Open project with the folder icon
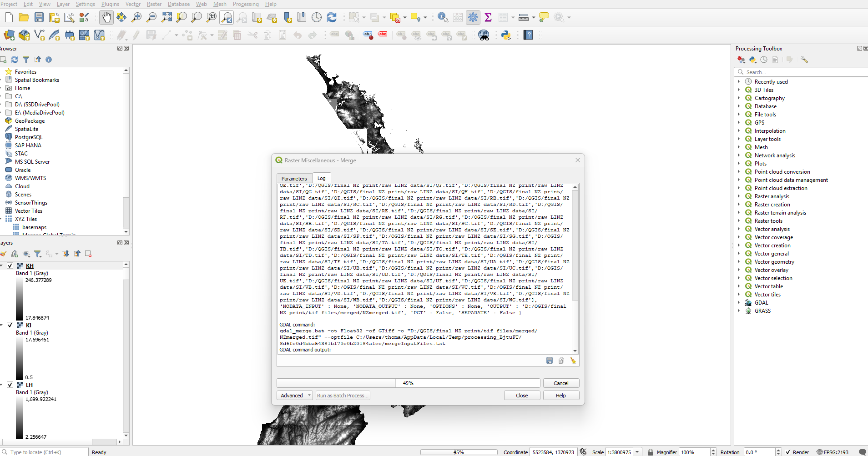 [x=24, y=18]
